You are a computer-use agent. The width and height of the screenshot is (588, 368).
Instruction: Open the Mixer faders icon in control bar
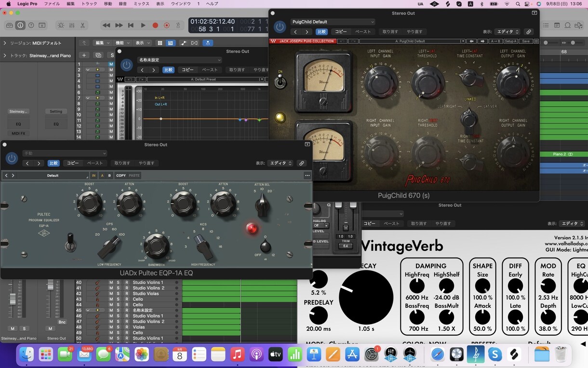pos(72,25)
